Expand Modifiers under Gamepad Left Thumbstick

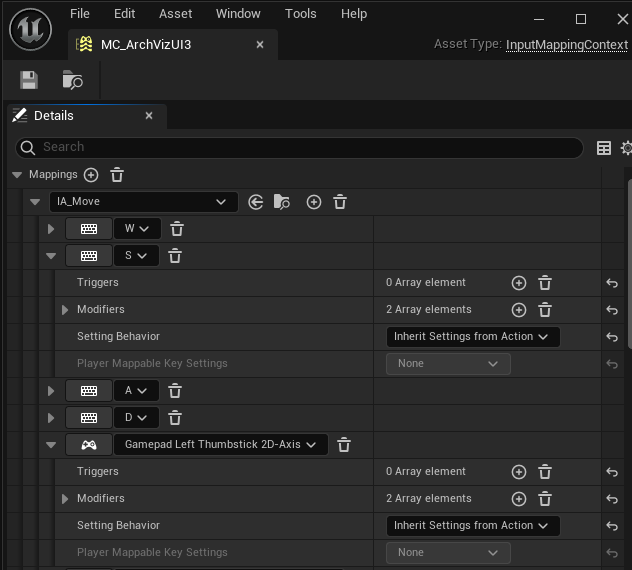point(64,499)
